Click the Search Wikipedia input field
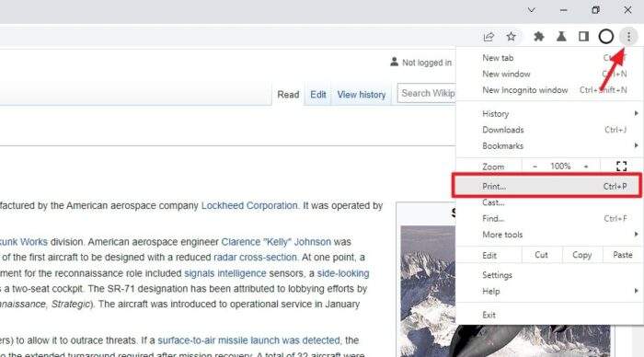 [x=426, y=94]
